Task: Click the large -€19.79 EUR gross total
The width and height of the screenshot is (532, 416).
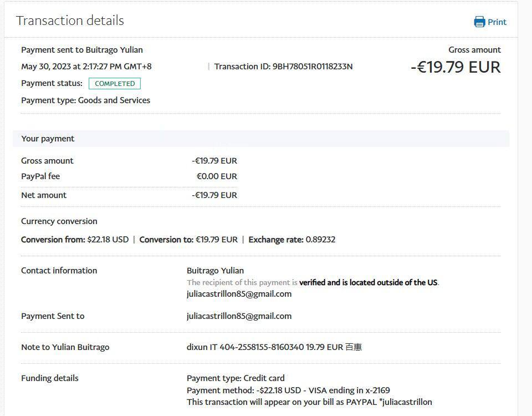Action: pos(456,67)
